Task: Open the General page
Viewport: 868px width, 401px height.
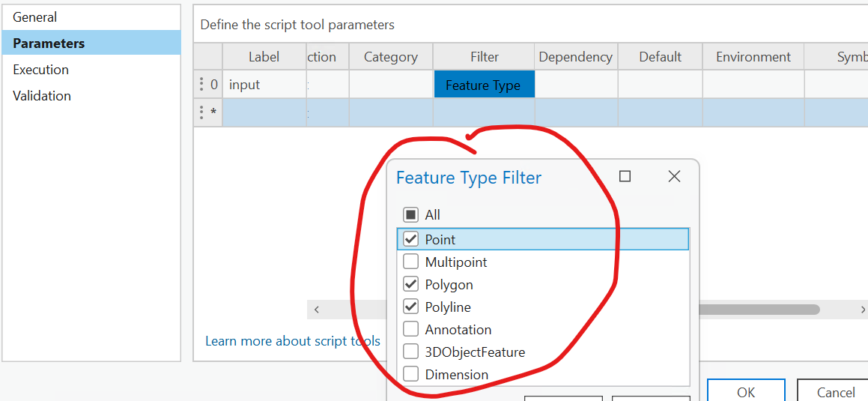Action: pos(35,17)
